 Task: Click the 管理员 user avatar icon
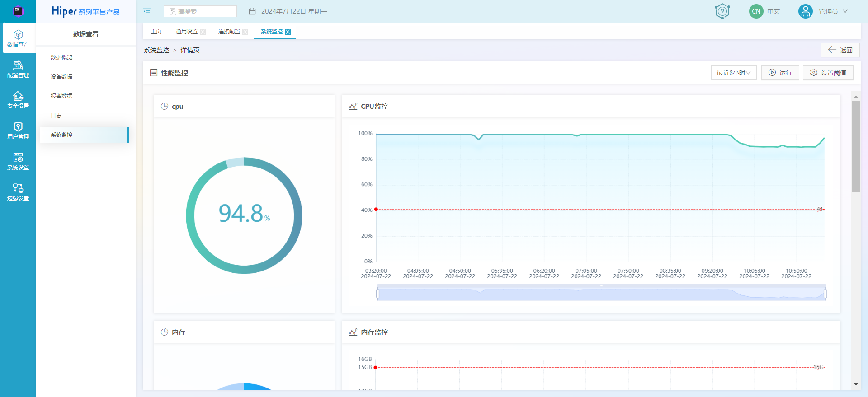806,11
